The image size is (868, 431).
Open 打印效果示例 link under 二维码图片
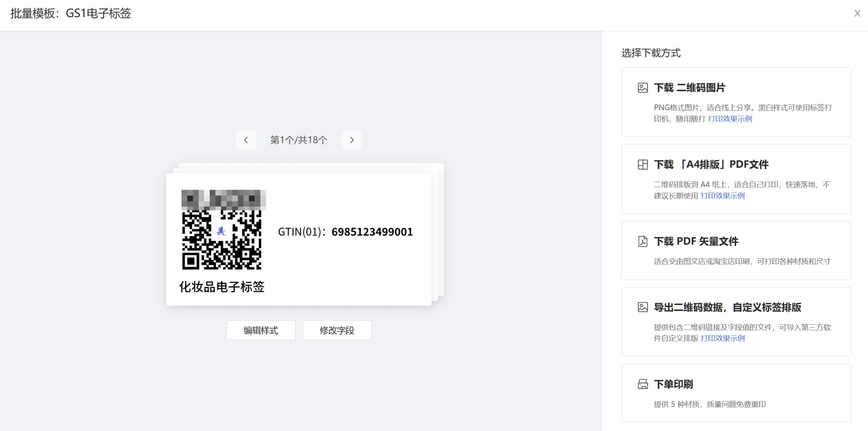730,119
